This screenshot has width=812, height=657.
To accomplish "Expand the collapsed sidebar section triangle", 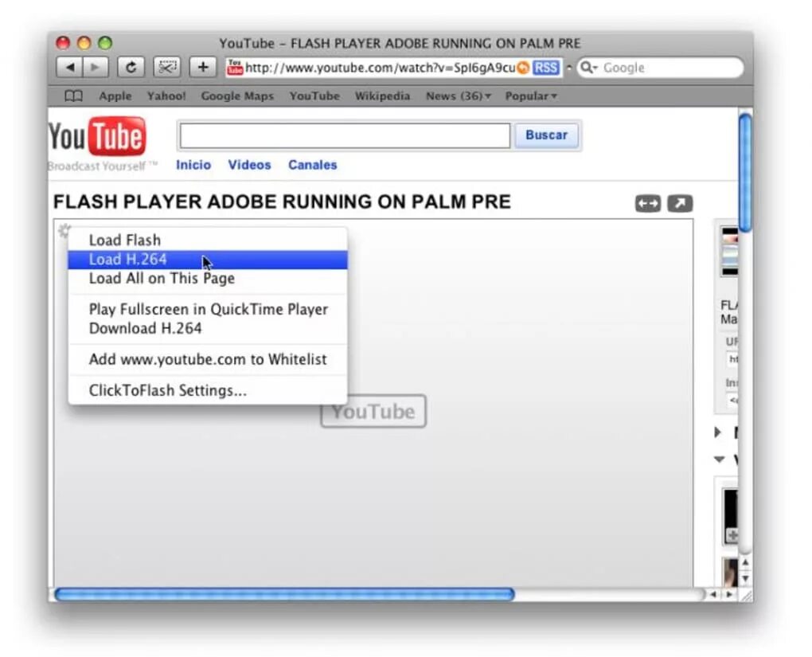I will (718, 432).
